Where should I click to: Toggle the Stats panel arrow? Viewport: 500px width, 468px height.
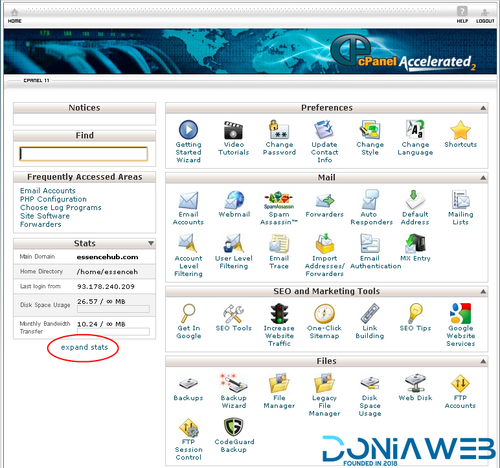point(151,243)
